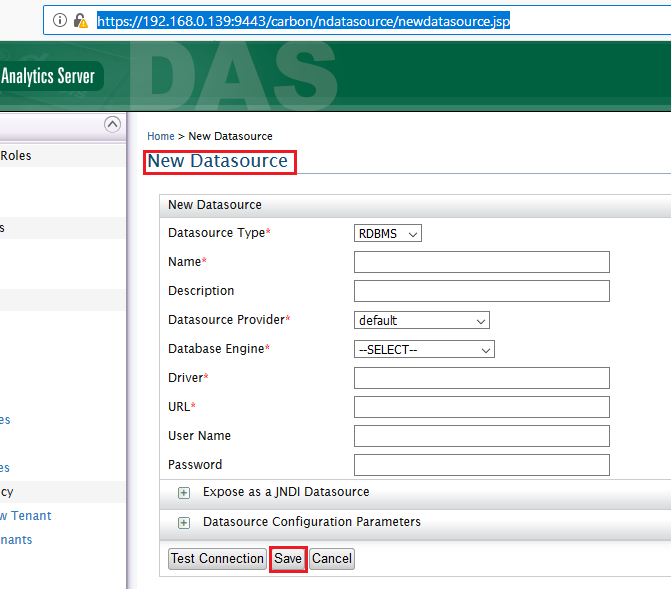Image resolution: width=671 pixels, height=589 pixels.
Task: Click the insecure connection padlock icon
Action: (x=81, y=20)
